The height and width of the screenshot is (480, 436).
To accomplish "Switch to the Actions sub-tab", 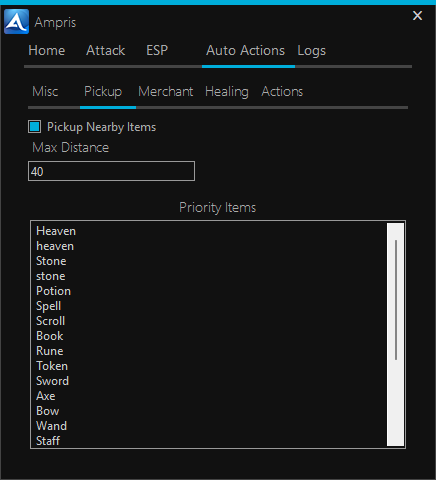I will click(282, 91).
